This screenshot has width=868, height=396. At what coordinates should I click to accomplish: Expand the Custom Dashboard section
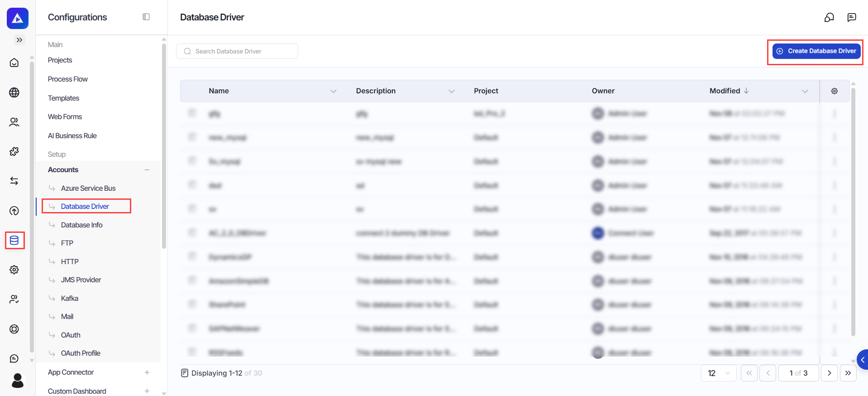point(147,391)
